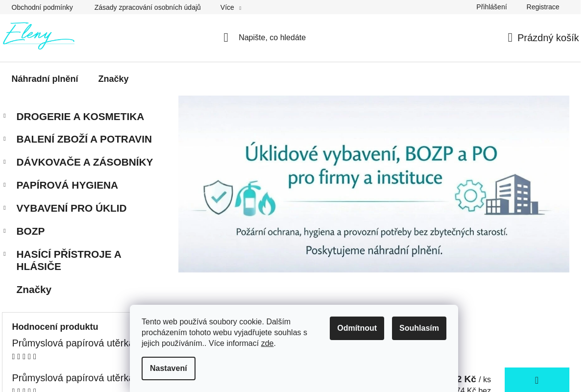This screenshot has width=588, height=392.
Task: Expand the BOZP category arrow
Action: tap(5, 231)
